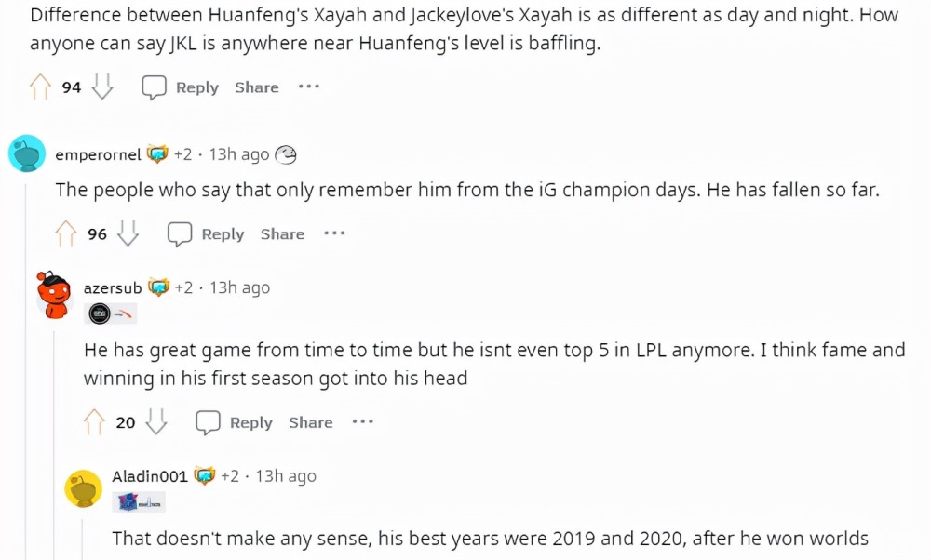This screenshot has width=931, height=560.
Task: Upvote azersub's comment with 20 points
Action: click(94, 422)
